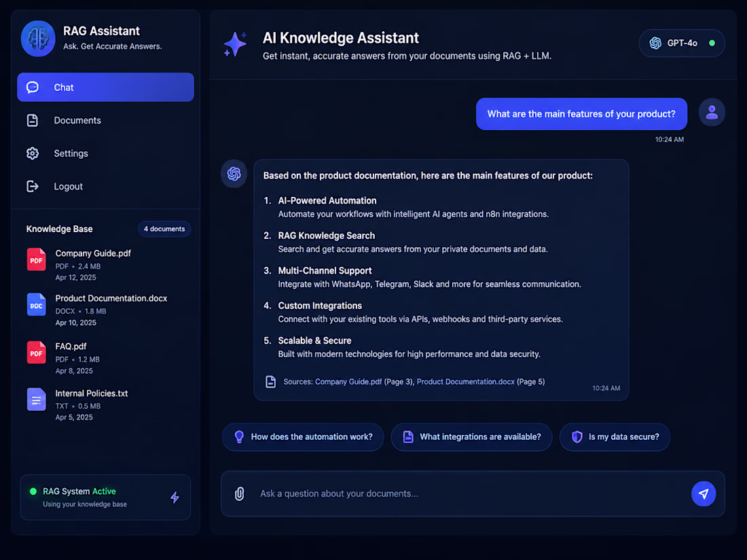Click the '4 documents' badge
The height and width of the screenshot is (560, 747).
(164, 229)
